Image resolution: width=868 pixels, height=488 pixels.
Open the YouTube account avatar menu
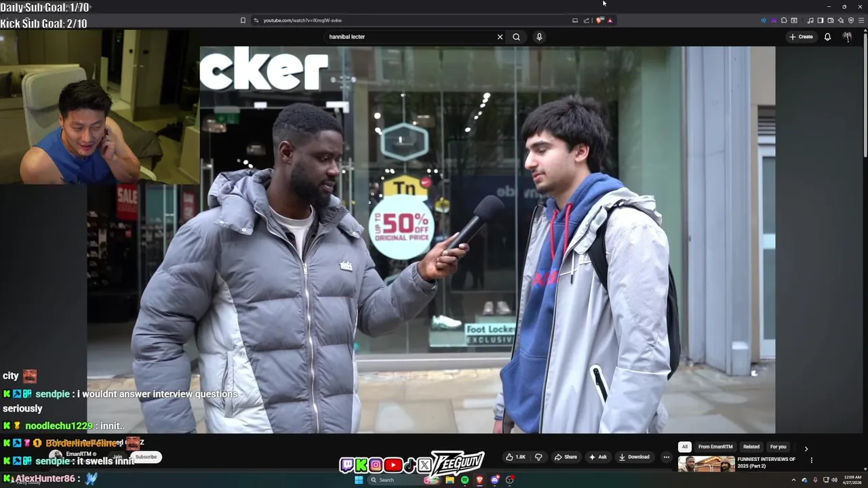(x=847, y=37)
